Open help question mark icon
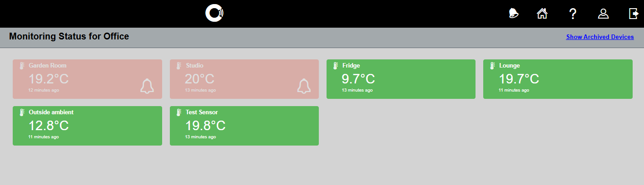 573,14
